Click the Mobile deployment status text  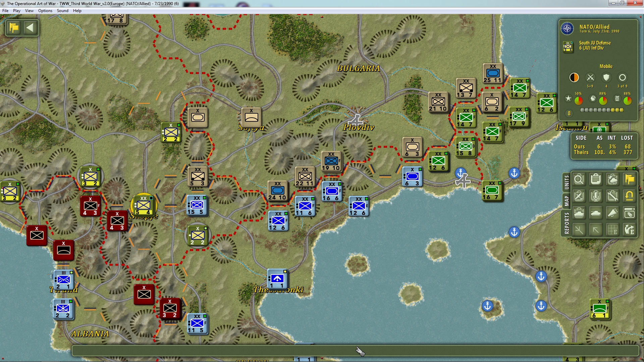[606, 66]
